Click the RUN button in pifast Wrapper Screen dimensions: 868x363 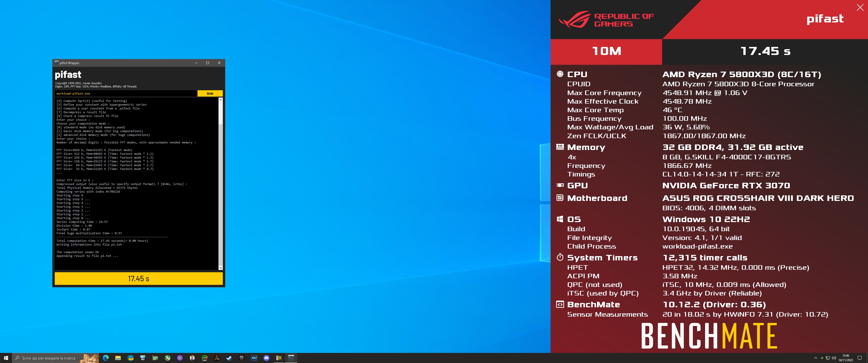pos(210,94)
